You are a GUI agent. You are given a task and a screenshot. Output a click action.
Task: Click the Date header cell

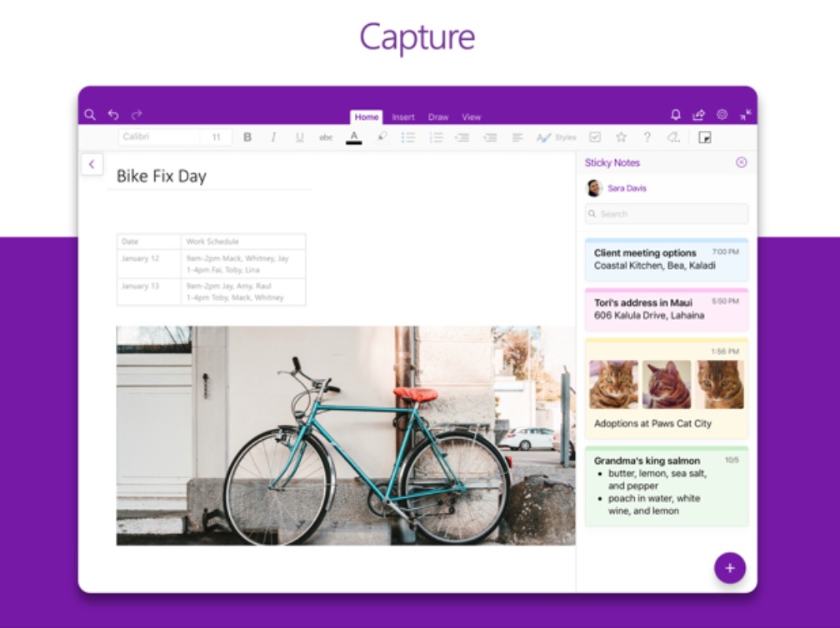[x=149, y=242]
